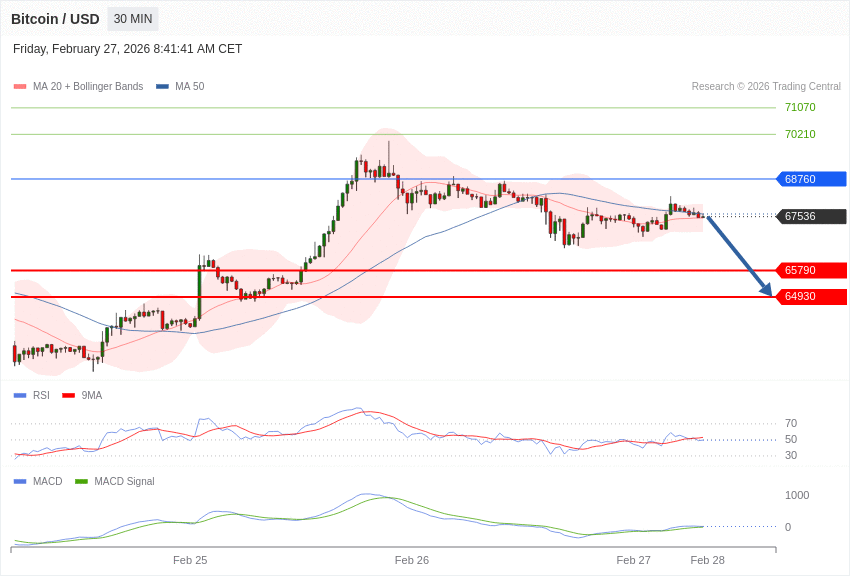Select Feb 25 on the time axis
Screen dimensions: 850x576
(190, 560)
